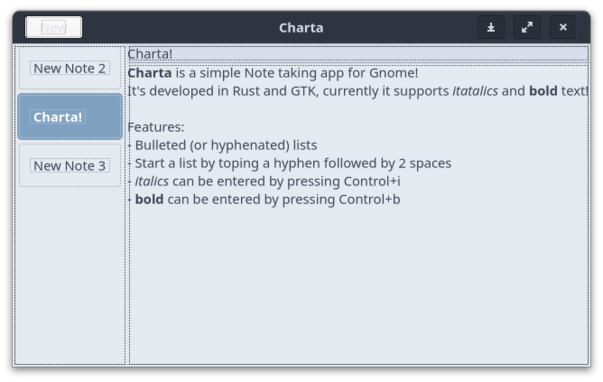The height and width of the screenshot is (382, 603).
Task: Click the divider between sidebar and editor
Action: coord(126,205)
